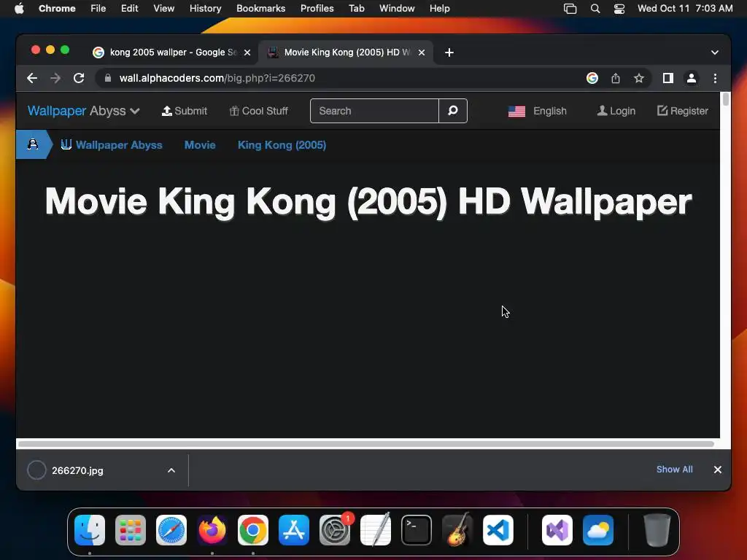
Task: Open Launchpad from the Dock
Action: (131, 530)
